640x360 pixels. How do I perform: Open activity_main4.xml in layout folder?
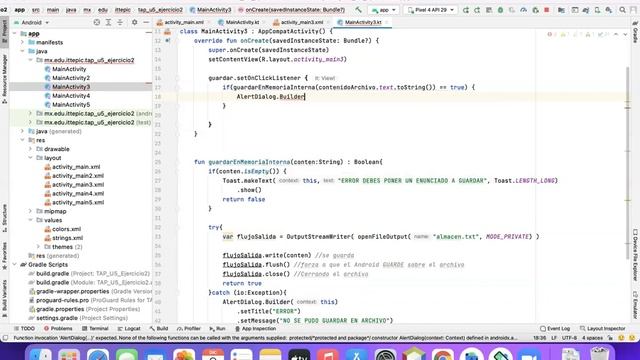[78, 193]
